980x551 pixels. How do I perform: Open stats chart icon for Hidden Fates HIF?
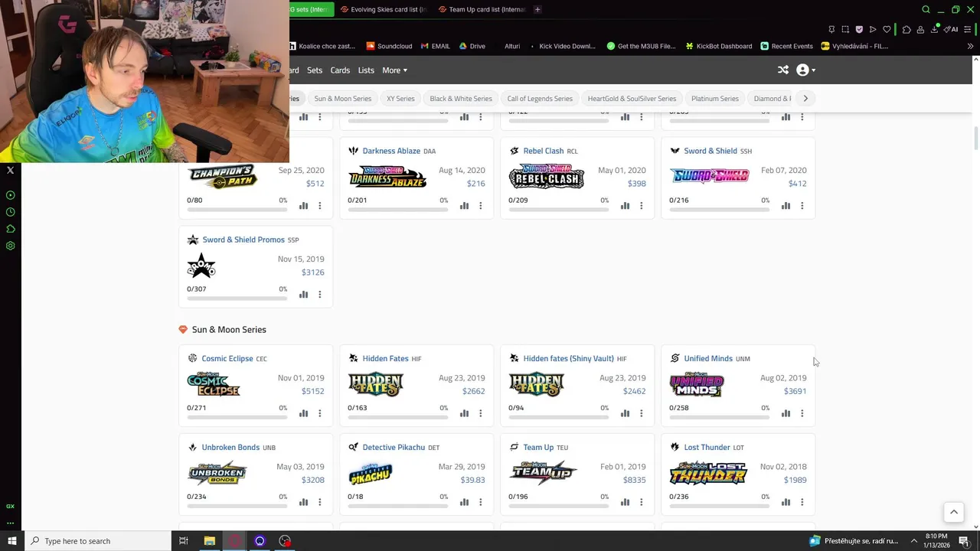click(465, 413)
